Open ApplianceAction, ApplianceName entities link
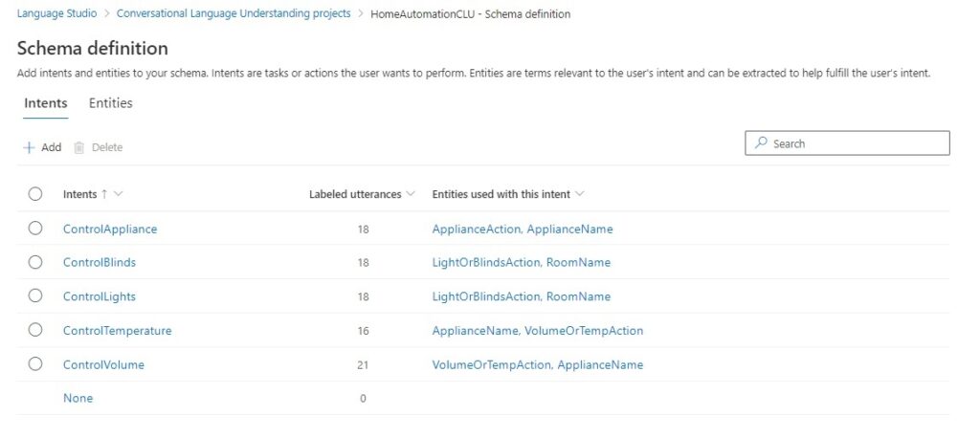Screen dimensions: 980x438 click(522, 229)
